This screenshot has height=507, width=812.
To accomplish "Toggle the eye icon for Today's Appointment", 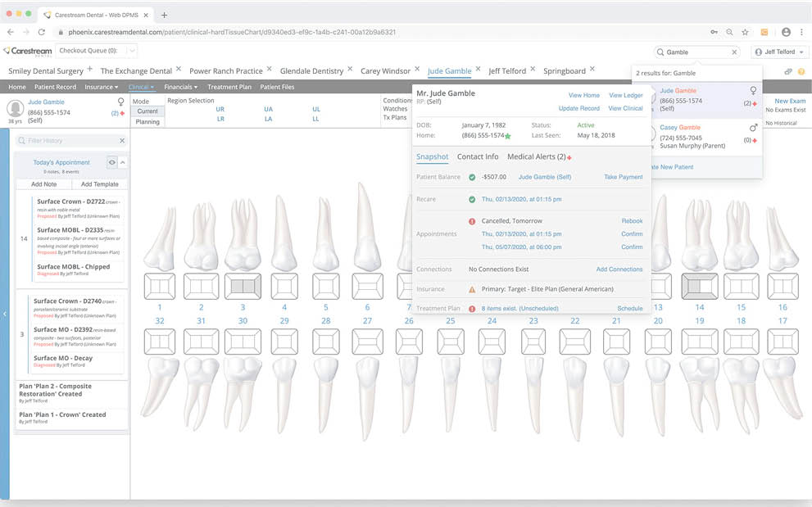I will [x=111, y=163].
